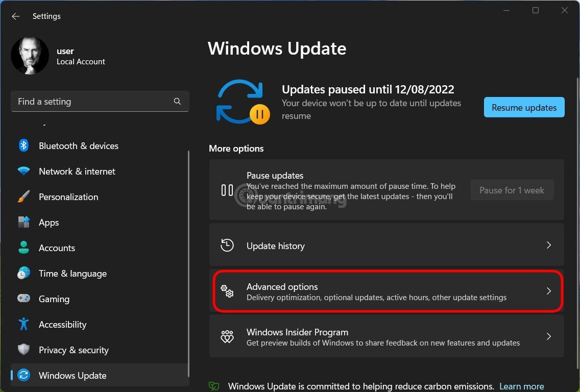Open the Apps settings page
The width and height of the screenshot is (580, 392).
click(100, 222)
